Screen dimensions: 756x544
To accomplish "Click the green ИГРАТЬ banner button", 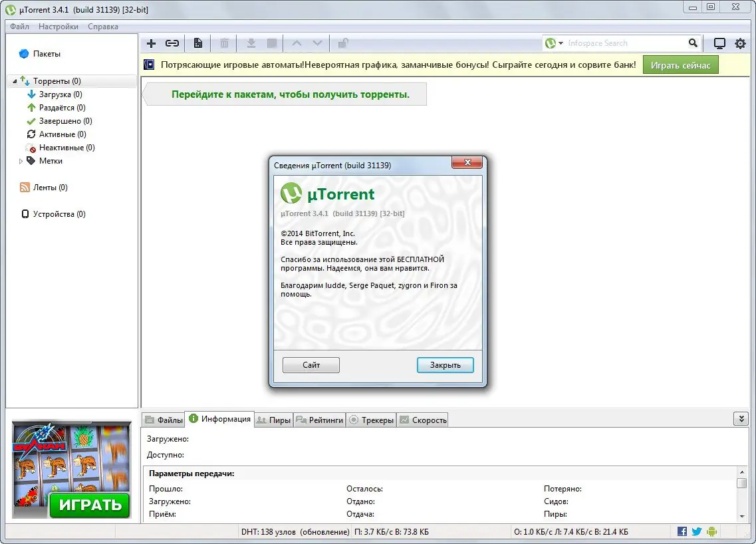I will coord(90,505).
